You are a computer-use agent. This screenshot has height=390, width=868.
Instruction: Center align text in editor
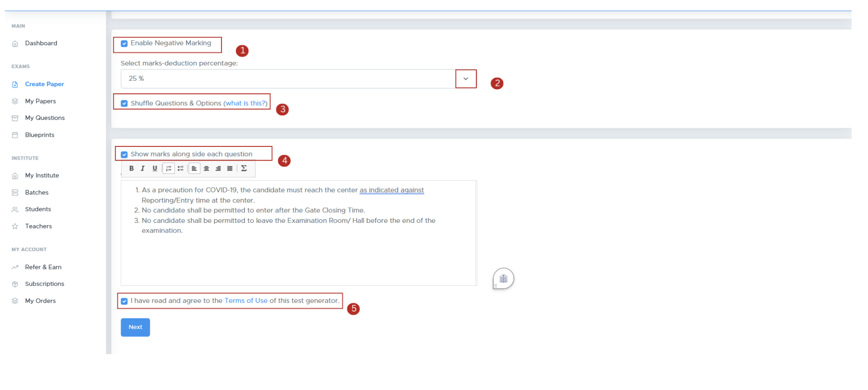click(x=206, y=168)
